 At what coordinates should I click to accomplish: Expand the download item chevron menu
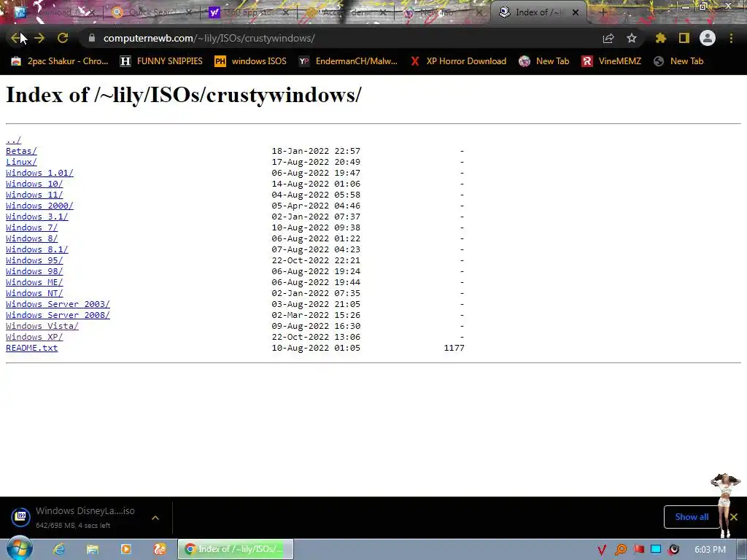[x=155, y=517]
